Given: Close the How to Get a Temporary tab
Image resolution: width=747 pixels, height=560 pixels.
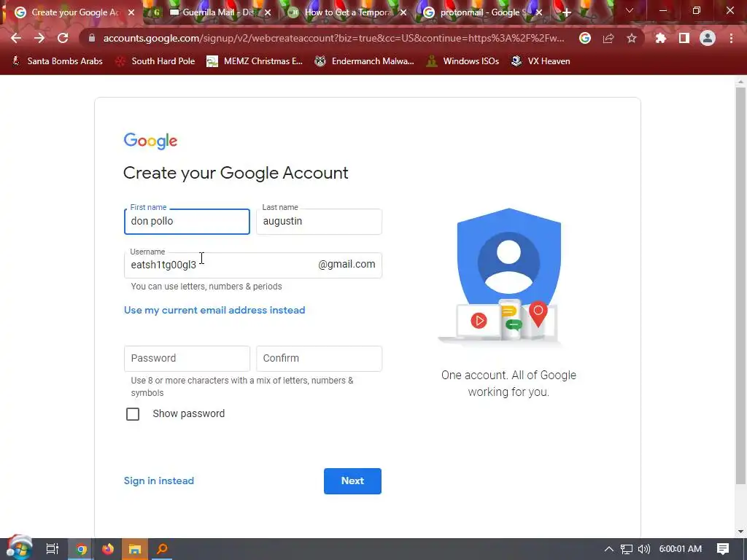Looking at the screenshot, I should (403, 12).
